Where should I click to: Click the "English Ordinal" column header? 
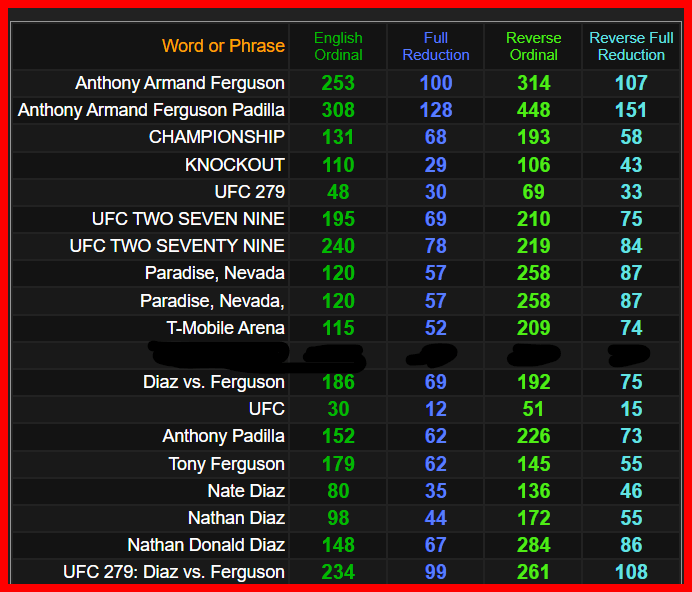click(x=338, y=46)
